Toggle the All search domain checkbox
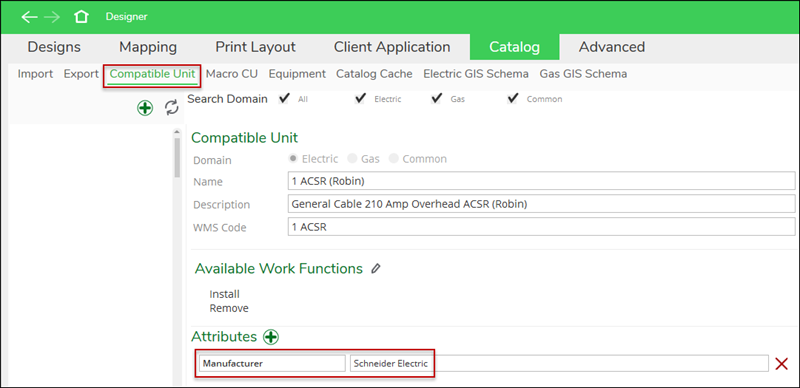 (284, 98)
